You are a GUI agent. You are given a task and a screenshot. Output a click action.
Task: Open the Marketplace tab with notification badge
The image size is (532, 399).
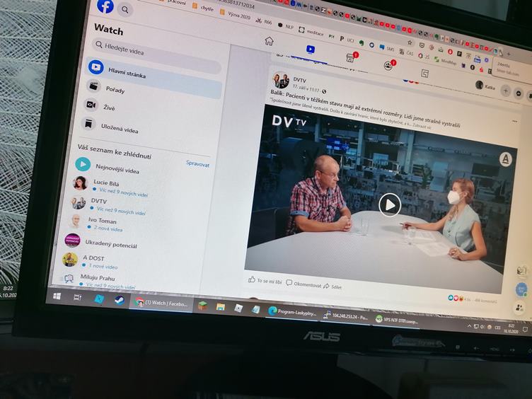coord(351,57)
